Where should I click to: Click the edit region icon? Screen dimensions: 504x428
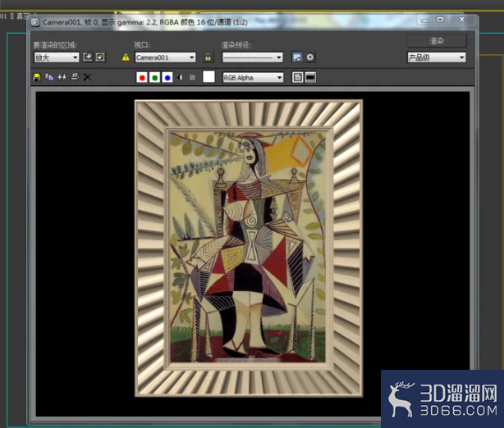tap(88, 57)
